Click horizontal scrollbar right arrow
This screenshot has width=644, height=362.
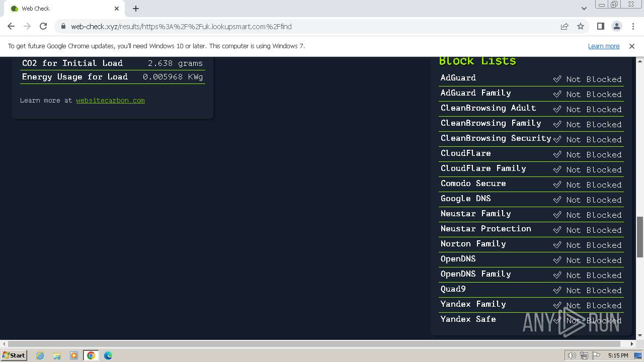pos(632,344)
